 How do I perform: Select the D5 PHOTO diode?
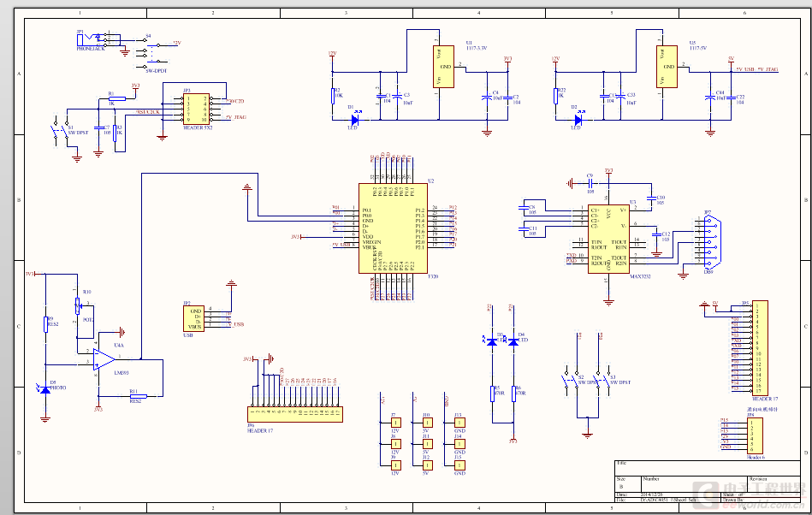pyautogui.click(x=45, y=389)
